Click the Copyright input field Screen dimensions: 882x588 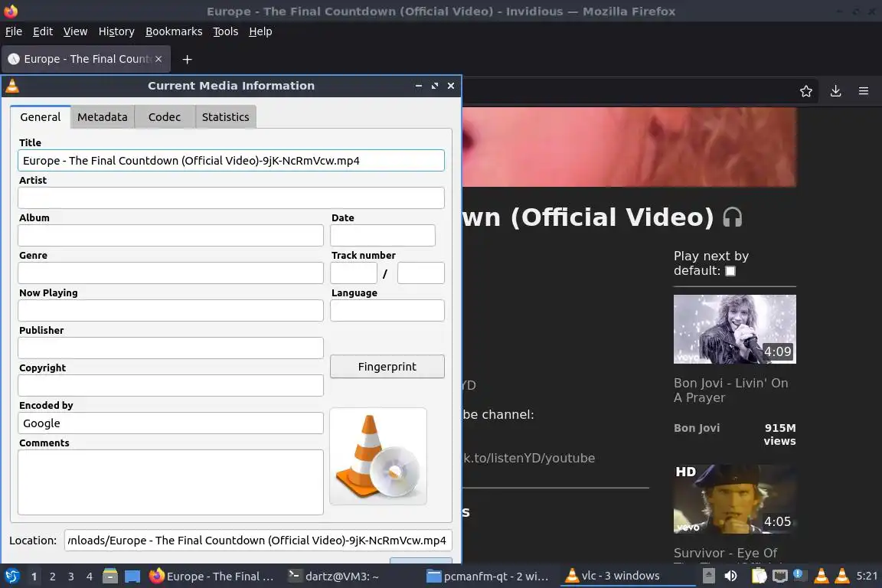(171, 385)
